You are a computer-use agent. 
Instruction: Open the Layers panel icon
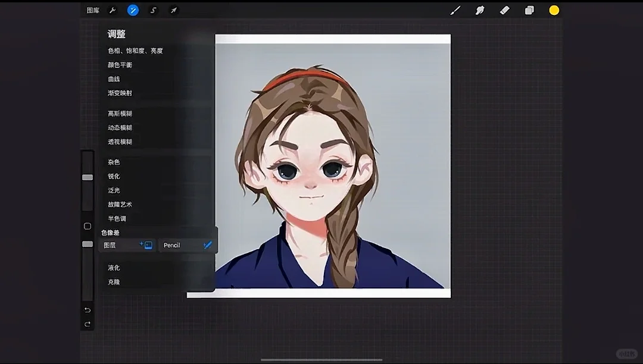click(x=529, y=10)
